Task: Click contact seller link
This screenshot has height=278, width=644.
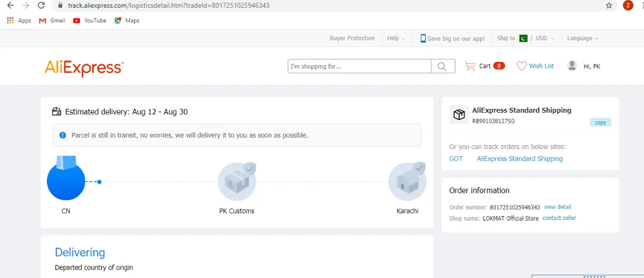Action: [x=559, y=218]
